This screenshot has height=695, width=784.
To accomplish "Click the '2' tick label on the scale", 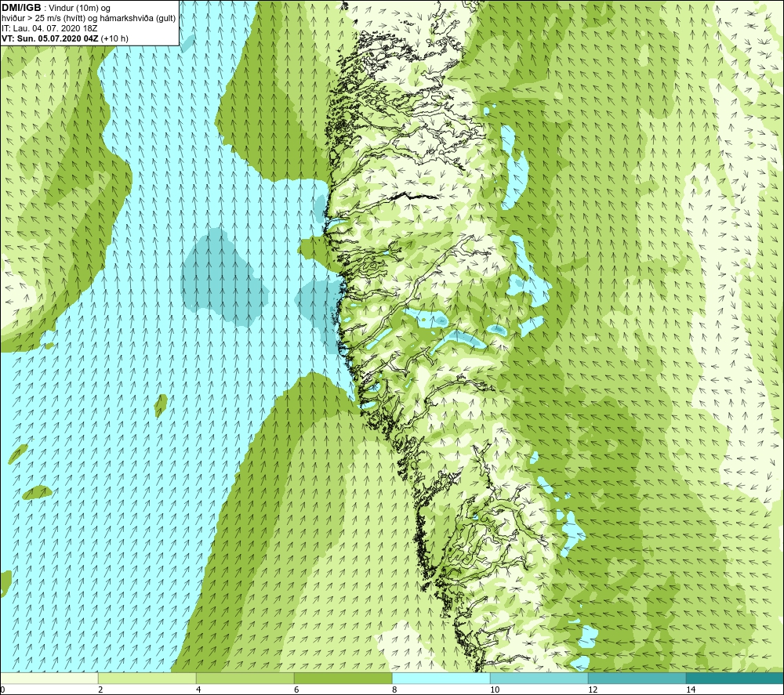I will [100, 690].
